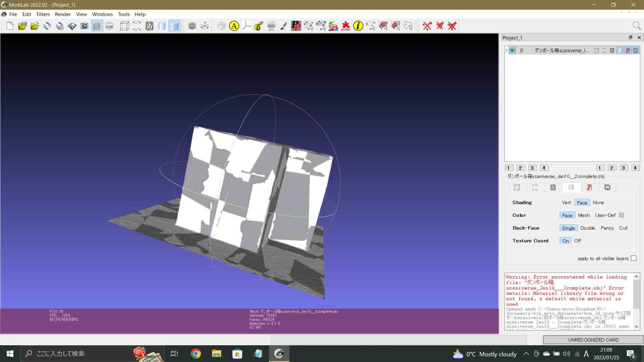This screenshot has width=644, height=362.
Task: Set Shading to Vert
Action: (566, 202)
